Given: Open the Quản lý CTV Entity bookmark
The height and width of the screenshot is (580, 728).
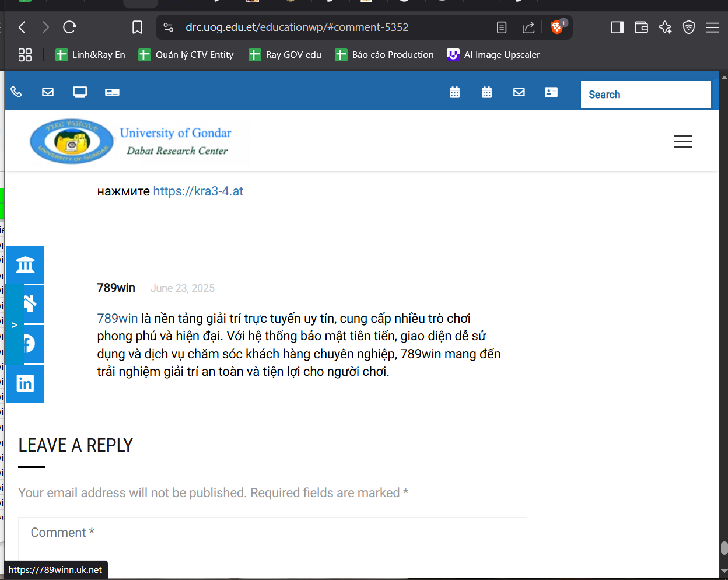Looking at the screenshot, I should pyautogui.click(x=186, y=55).
